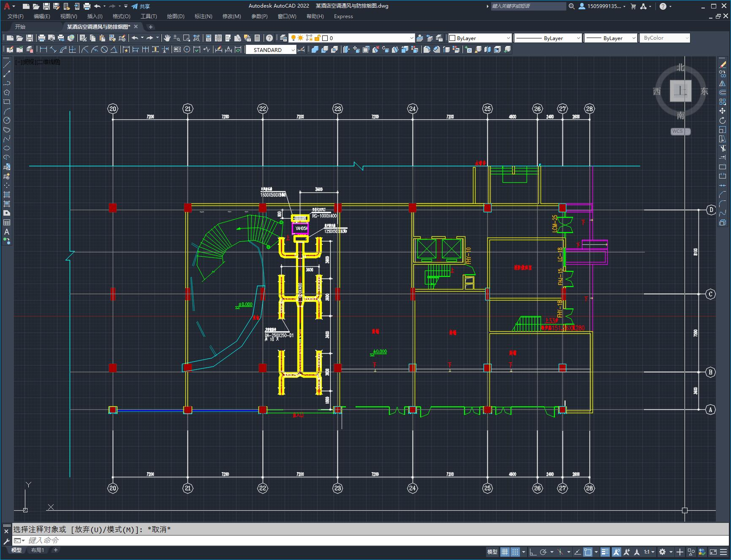Open the ByLayer lineweight dropdown
731x560 pixels.
pos(633,38)
